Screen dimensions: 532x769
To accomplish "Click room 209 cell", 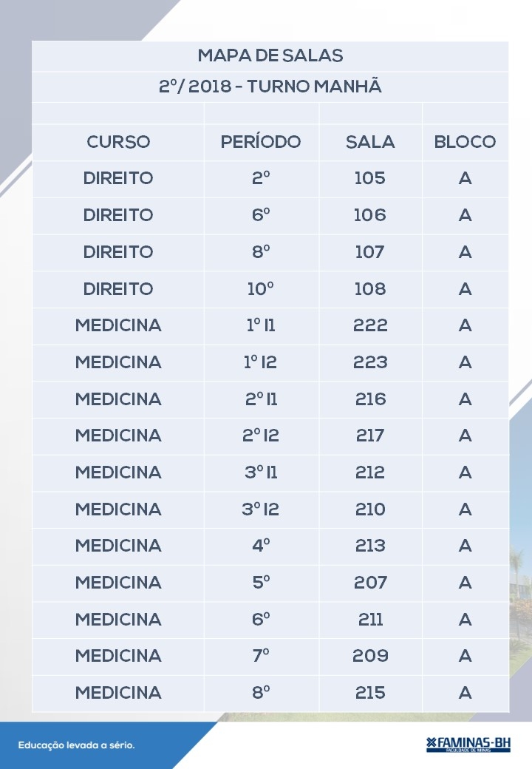I will pyautogui.click(x=370, y=656).
